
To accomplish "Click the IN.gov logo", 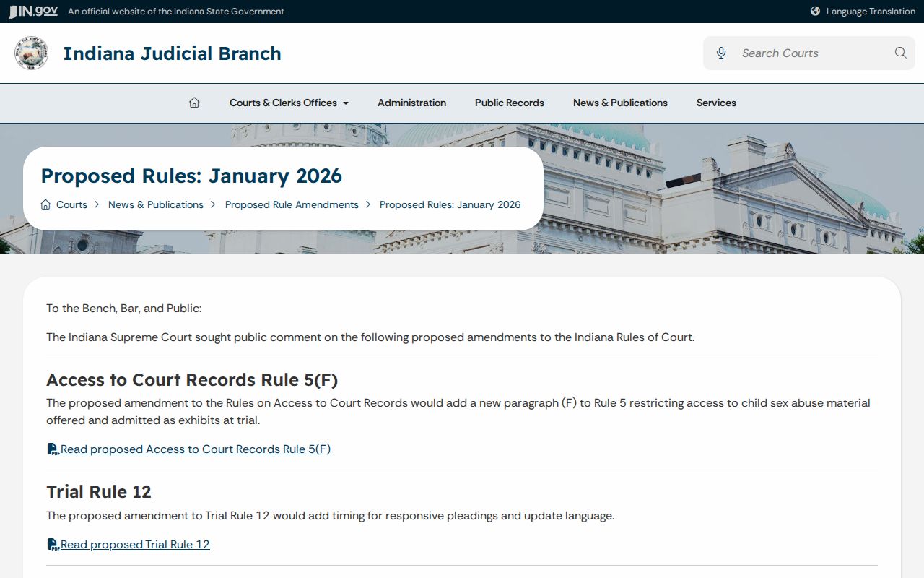I will click(33, 11).
